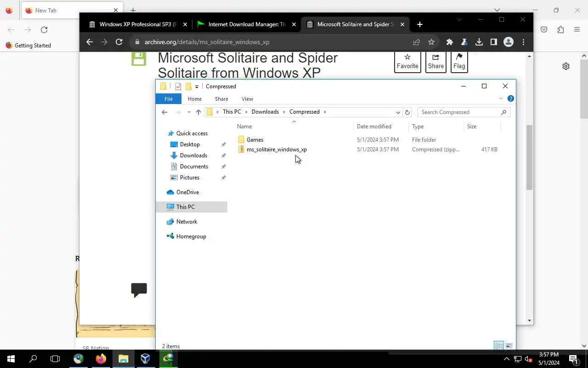Share this page from Chrome address bar

point(417,42)
